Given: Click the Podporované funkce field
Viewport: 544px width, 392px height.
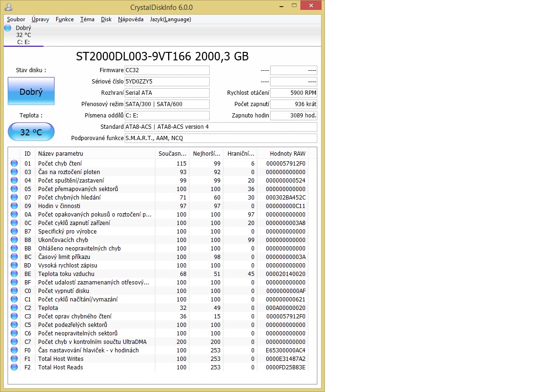Looking at the screenshot, I should pos(221,138).
